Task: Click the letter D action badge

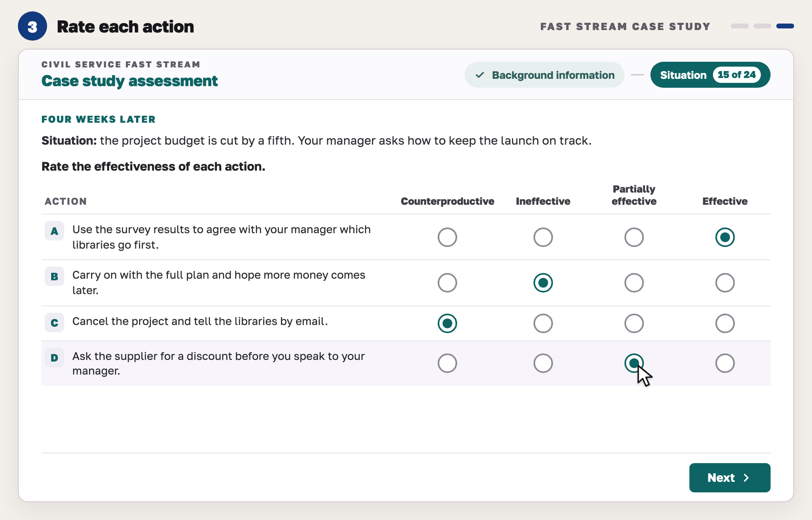Action: [54, 358]
